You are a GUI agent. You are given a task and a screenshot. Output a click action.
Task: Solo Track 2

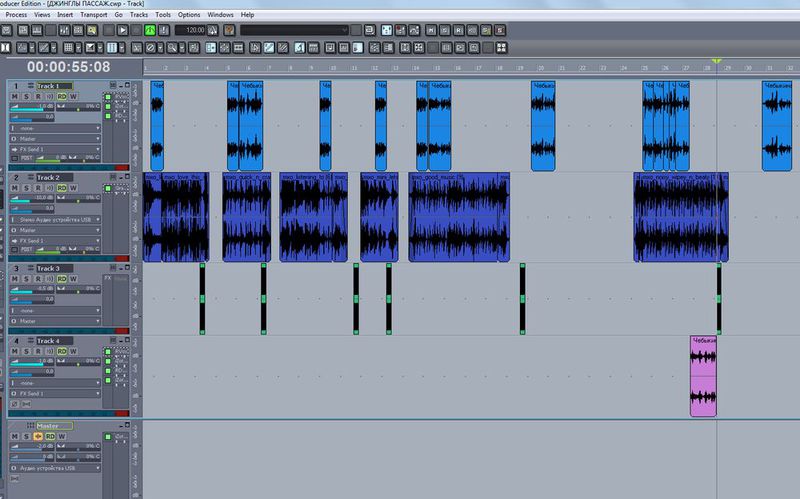coord(27,188)
